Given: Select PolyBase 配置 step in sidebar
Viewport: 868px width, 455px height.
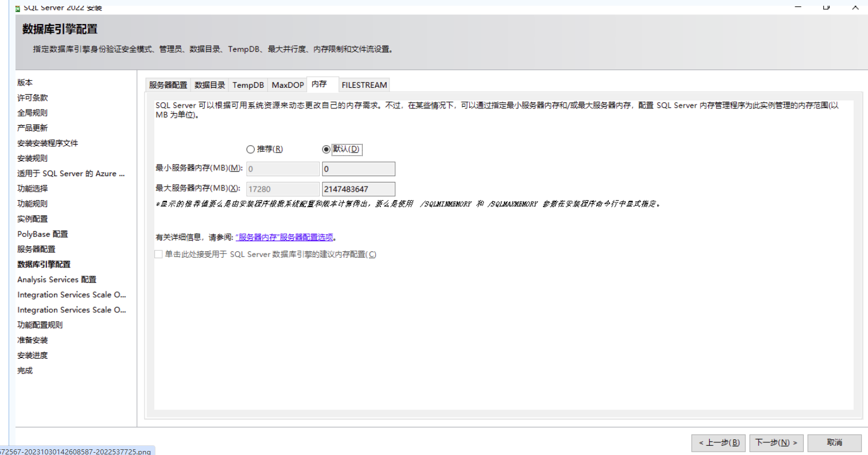Looking at the screenshot, I should coord(42,234).
